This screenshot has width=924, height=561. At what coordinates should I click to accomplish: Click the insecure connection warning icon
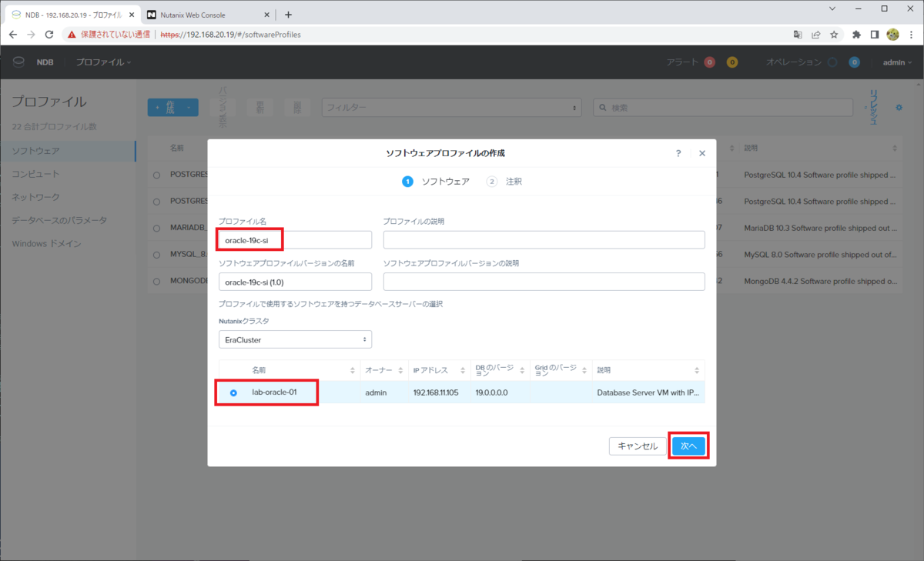[72, 35]
